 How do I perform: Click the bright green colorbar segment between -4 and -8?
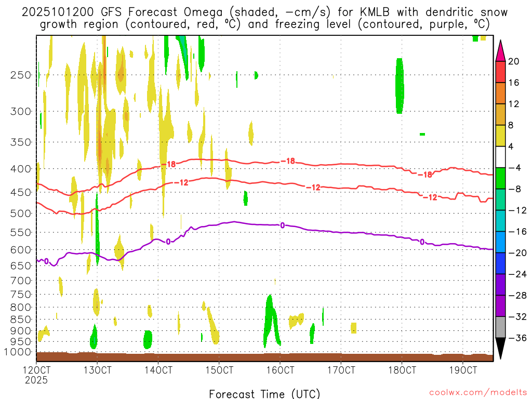500,178
